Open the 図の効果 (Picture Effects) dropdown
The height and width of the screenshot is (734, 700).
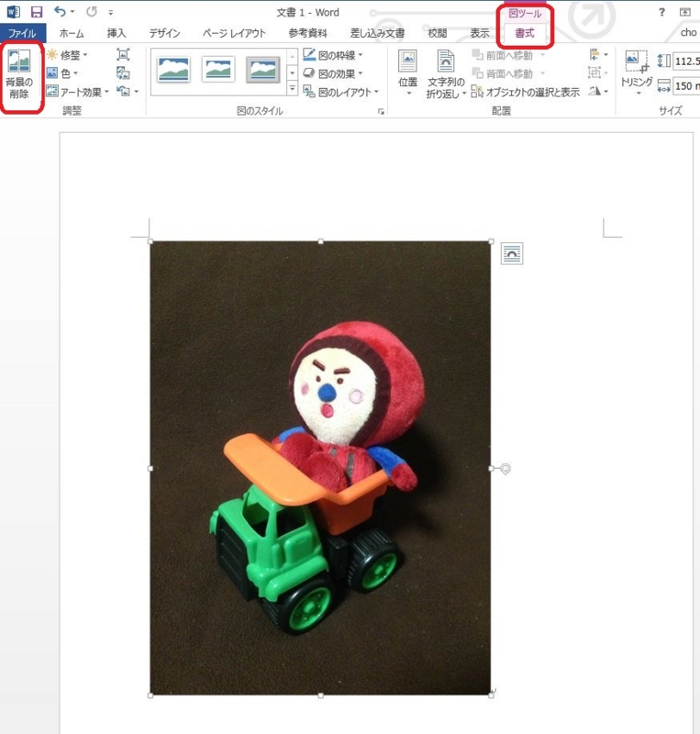[333, 73]
